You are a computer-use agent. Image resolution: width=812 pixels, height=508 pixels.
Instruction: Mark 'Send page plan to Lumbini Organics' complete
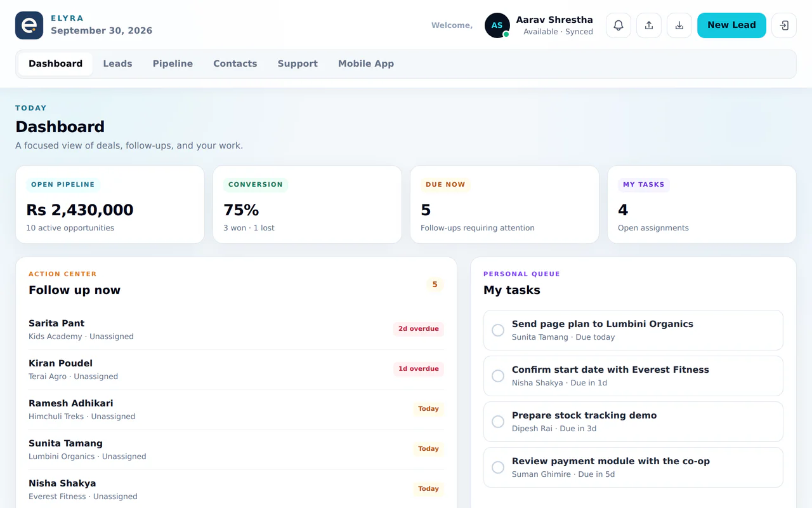click(498, 330)
